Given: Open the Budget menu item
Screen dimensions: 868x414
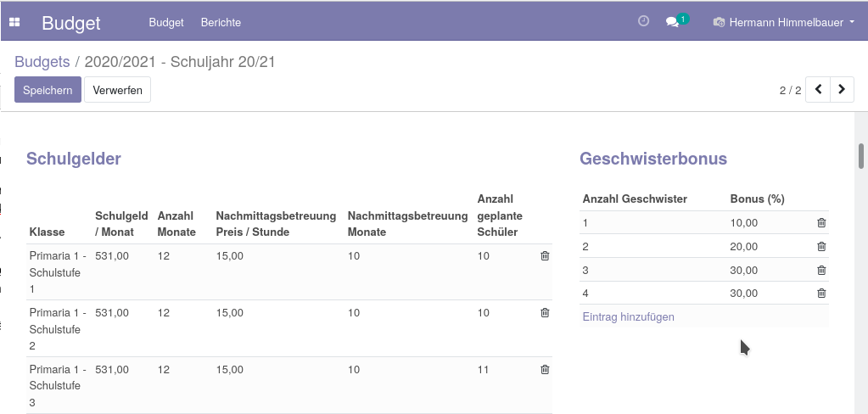Looking at the screenshot, I should click(166, 22).
